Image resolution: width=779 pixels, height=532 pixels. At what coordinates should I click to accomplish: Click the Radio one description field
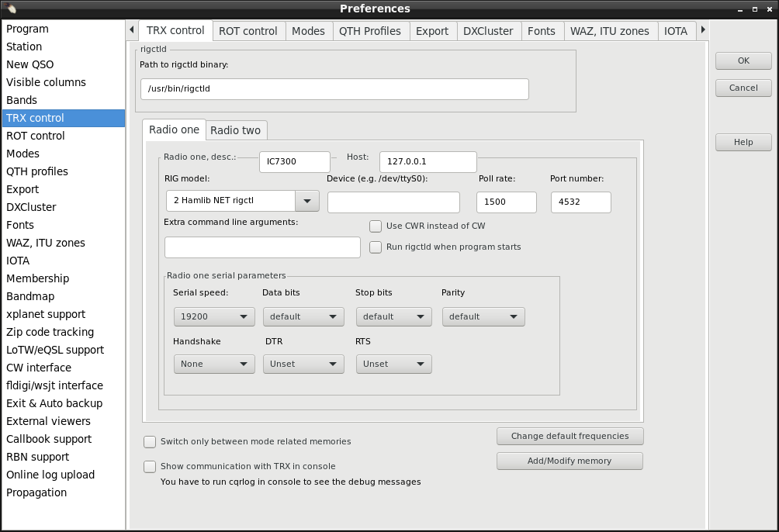click(x=295, y=162)
